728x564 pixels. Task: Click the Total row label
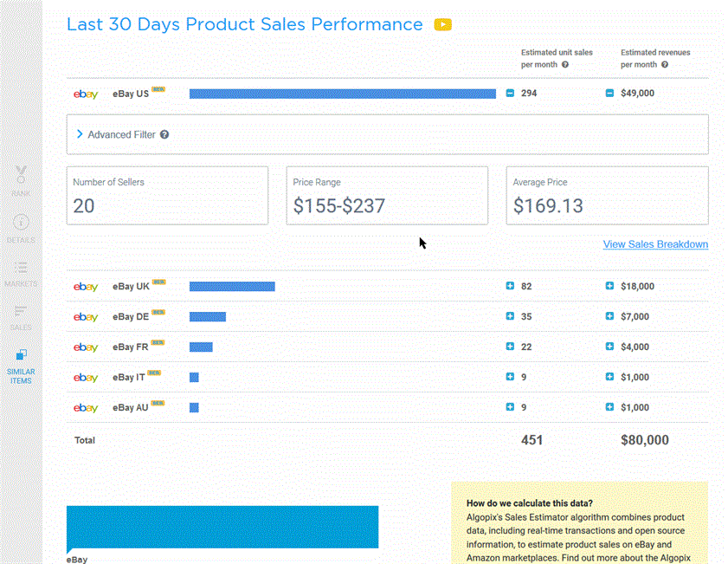pyautogui.click(x=85, y=440)
